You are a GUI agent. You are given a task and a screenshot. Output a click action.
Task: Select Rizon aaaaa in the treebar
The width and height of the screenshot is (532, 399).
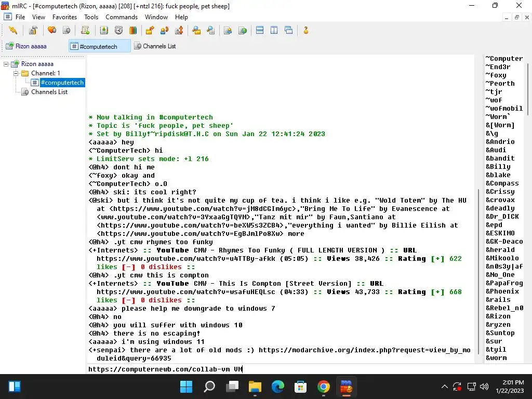tap(37, 64)
